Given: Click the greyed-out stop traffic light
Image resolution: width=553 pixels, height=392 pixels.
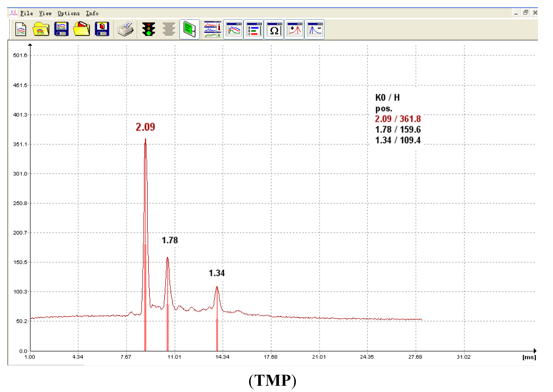Looking at the screenshot, I should coord(169,29).
